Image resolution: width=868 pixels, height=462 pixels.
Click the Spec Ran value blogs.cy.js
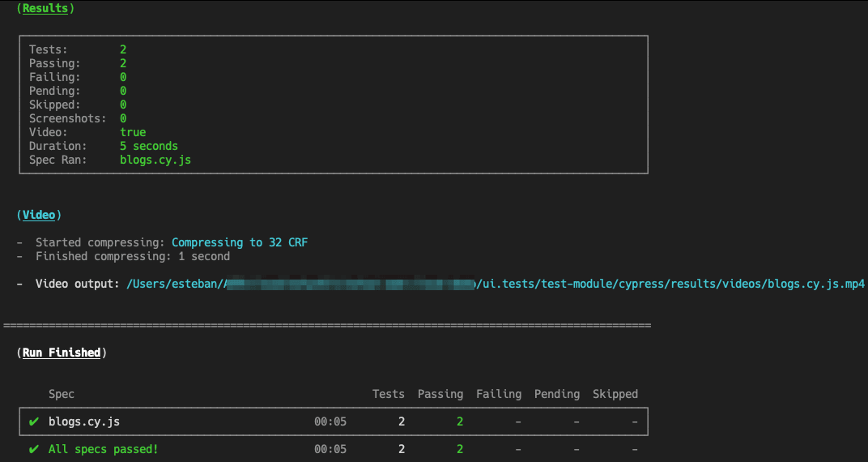pyautogui.click(x=155, y=160)
